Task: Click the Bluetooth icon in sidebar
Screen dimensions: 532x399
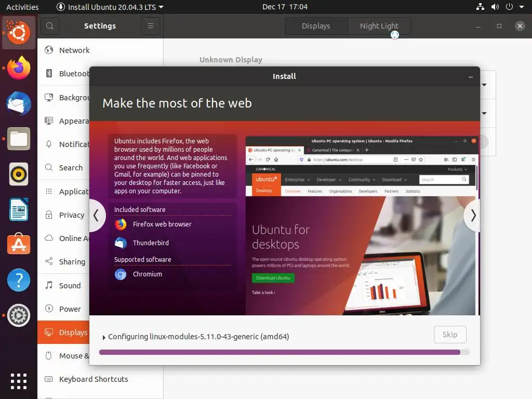Action: click(49, 73)
